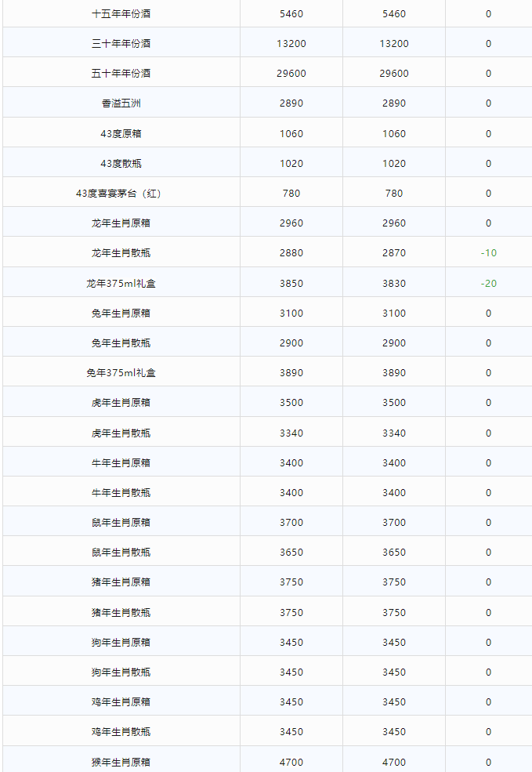Select the 鼠年生肖原箱 name cell
The width and height of the screenshot is (532, 772).
tap(121, 523)
